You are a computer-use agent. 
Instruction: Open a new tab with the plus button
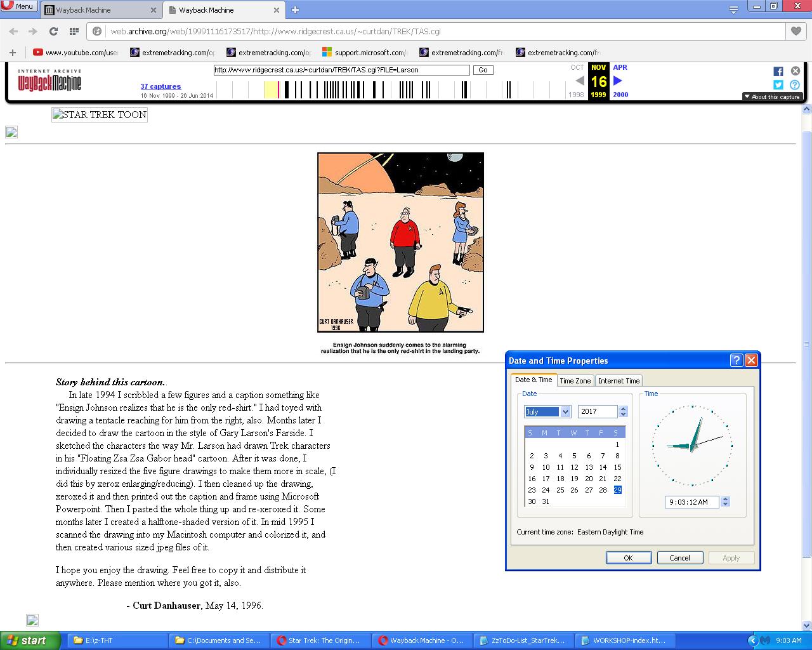coord(295,10)
